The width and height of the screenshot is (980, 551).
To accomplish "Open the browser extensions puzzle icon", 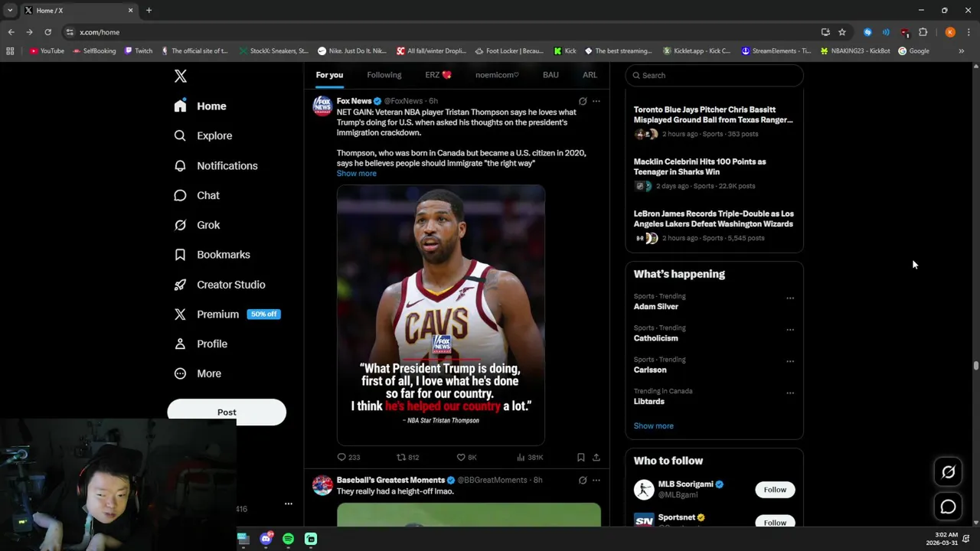I will click(923, 32).
